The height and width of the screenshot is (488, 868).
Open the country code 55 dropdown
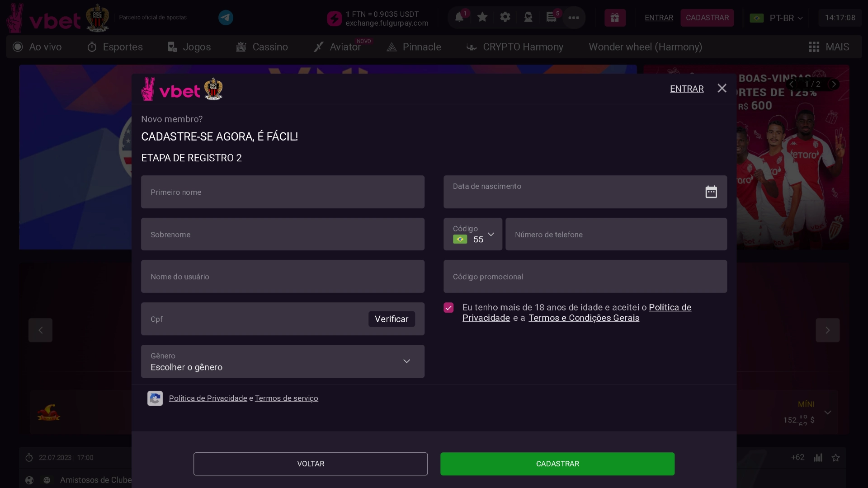(473, 234)
